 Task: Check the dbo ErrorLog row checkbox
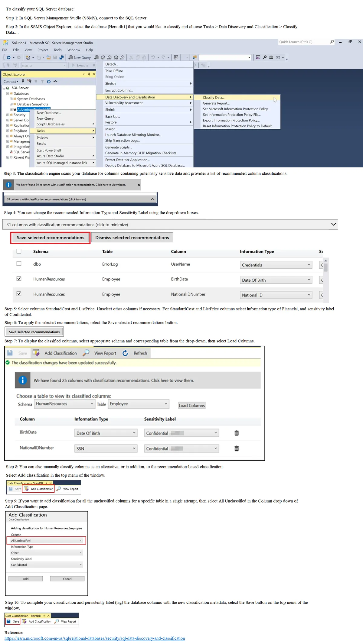pos(19,264)
